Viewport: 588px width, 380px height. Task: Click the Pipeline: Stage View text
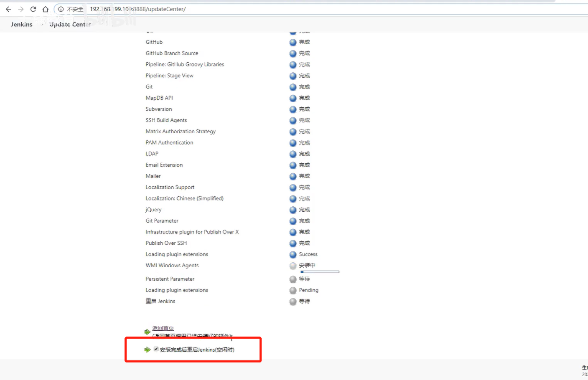coord(169,76)
